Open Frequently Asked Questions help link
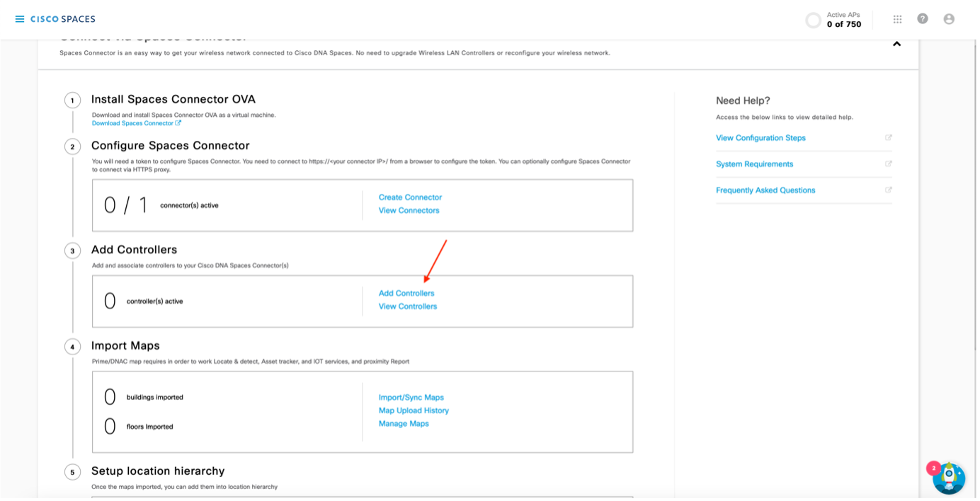 coord(765,190)
